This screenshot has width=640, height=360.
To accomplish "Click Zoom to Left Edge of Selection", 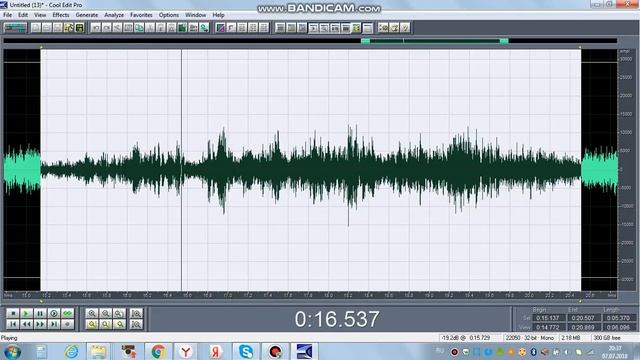I will [x=106, y=324].
